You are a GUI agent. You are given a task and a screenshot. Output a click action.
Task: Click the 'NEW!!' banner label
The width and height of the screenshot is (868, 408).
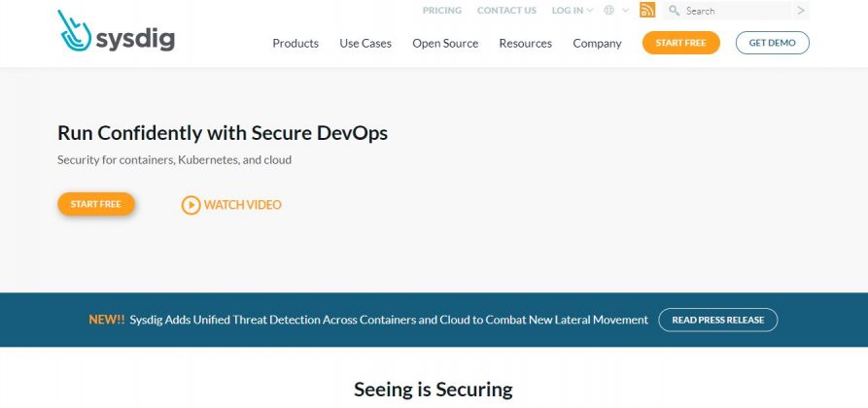[x=107, y=320]
